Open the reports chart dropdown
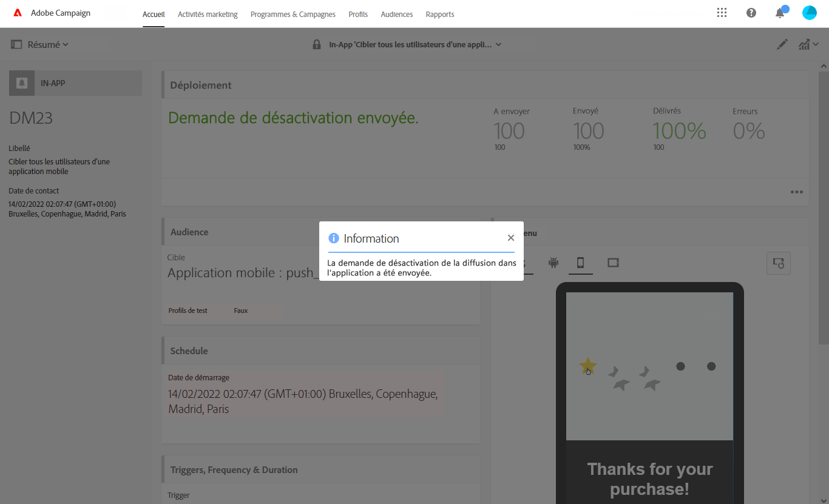This screenshot has width=829, height=504. coord(809,44)
